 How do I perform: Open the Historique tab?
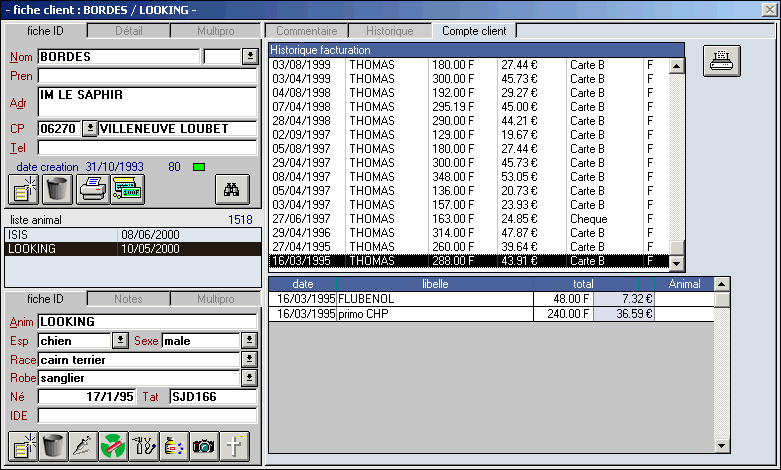click(390, 31)
